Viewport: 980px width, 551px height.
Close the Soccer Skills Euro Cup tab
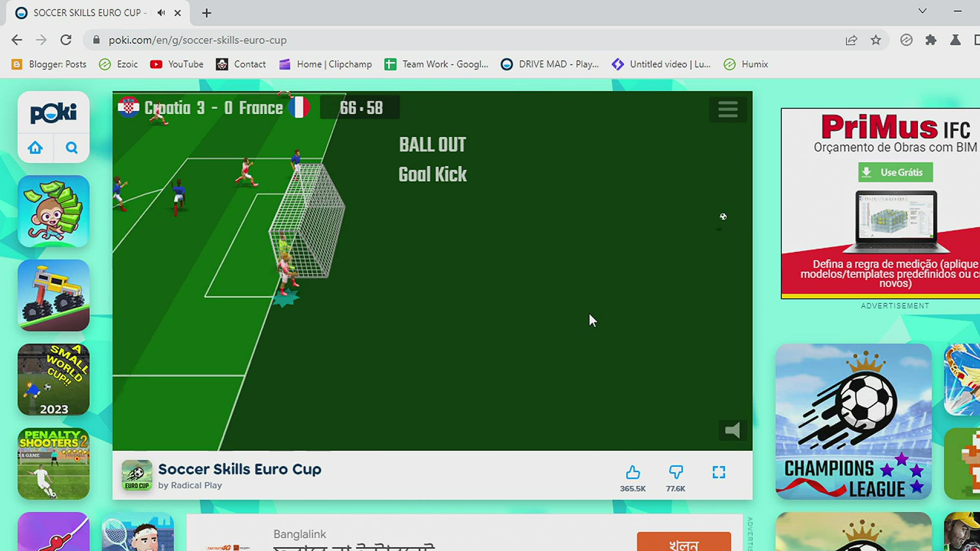click(178, 13)
